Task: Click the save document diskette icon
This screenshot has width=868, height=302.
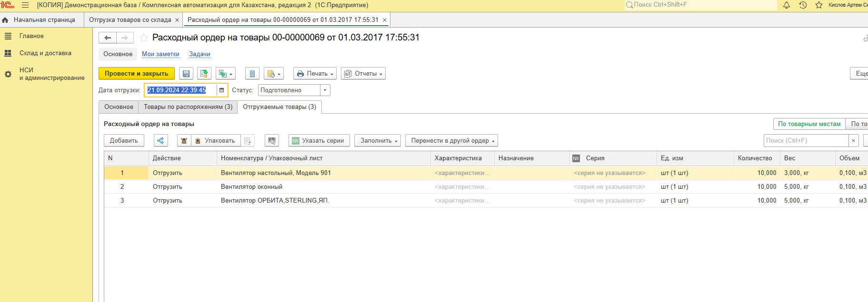Action: [186, 74]
